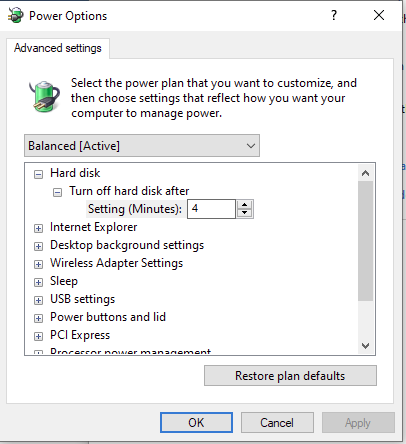Image resolution: width=406 pixels, height=444 pixels.
Task: Increase hard disk minutes with up arrow
Action: click(x=245, y=205)
